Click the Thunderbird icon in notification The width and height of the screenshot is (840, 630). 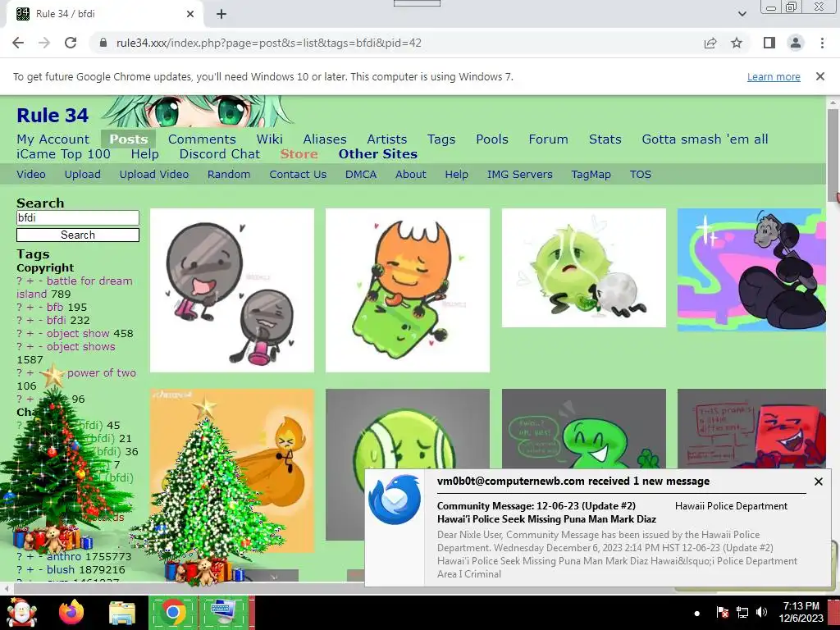coord(395,500)
